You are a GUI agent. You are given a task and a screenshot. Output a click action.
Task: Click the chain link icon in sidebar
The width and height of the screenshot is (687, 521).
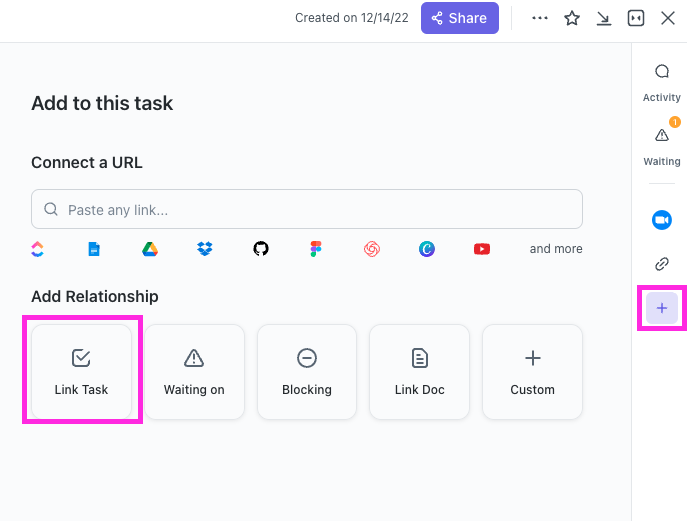point(661,264)
